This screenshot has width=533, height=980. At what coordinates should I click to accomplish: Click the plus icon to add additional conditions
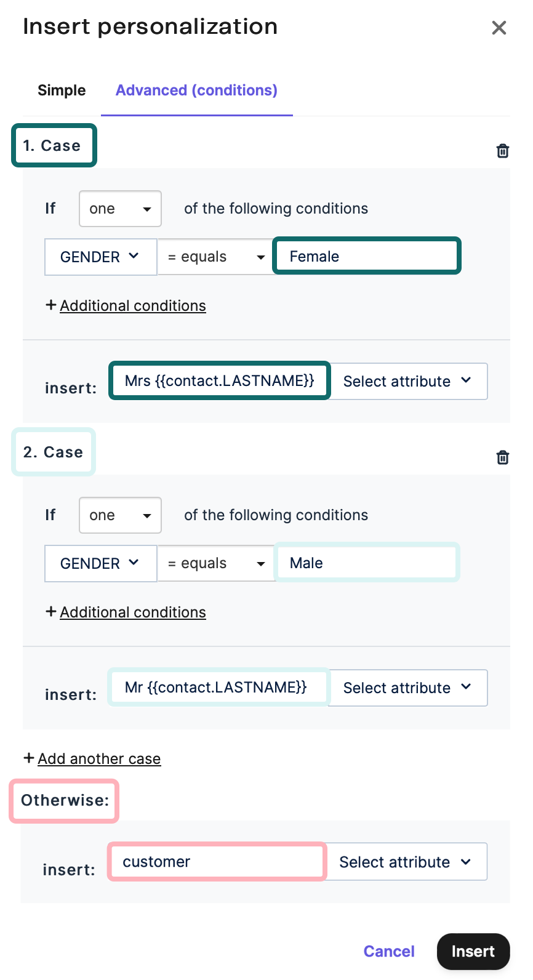tap(51, 305)
